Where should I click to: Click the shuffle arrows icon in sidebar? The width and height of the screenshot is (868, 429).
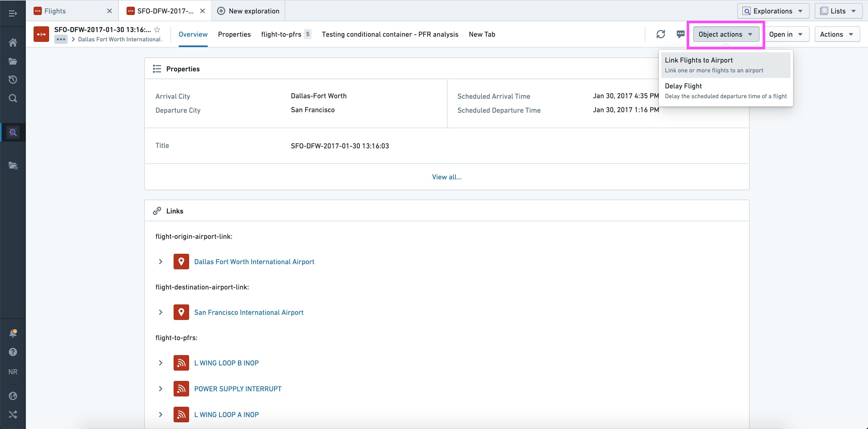pos(13,415)
